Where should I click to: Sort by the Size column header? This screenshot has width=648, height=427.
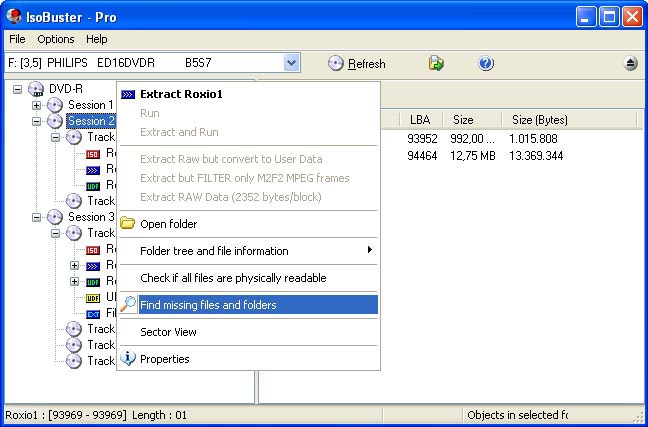[472, 120]
